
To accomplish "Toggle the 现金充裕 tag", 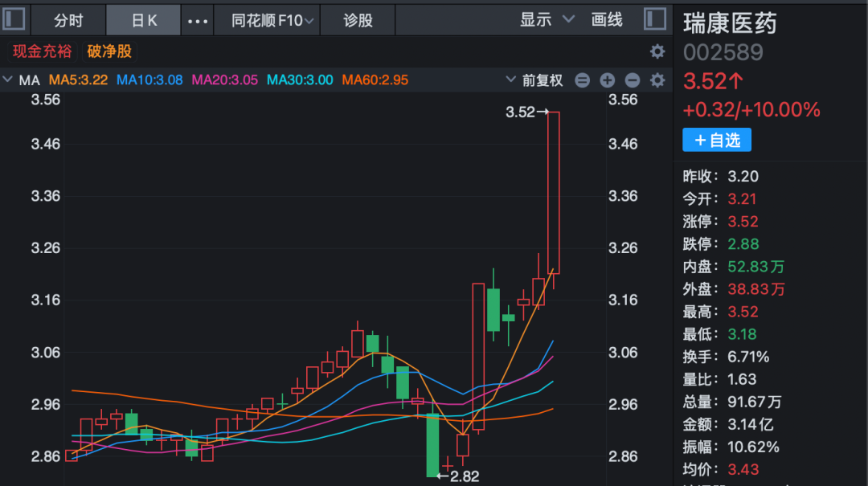I will pyautogui.click(x=42, y=51).
